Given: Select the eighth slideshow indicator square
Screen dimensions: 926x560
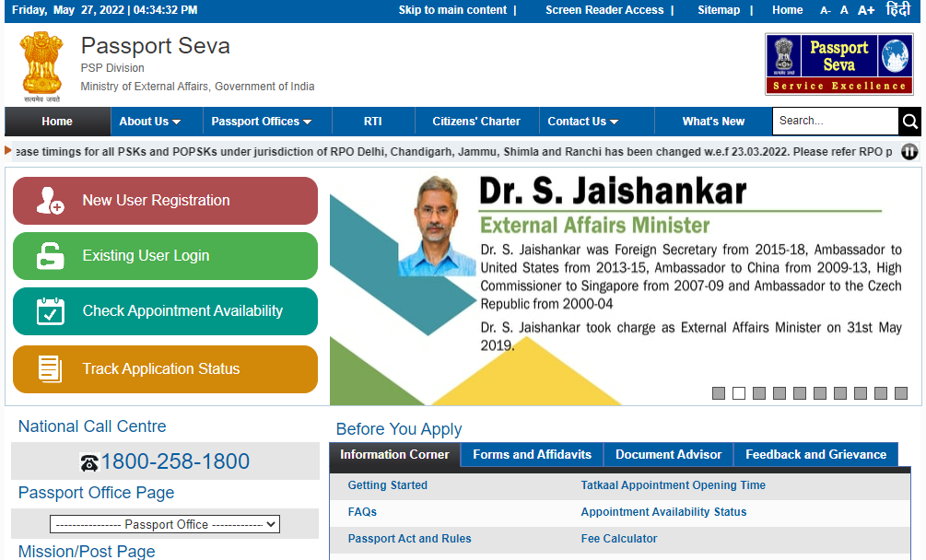Looking at the screenshot, I should (861, 393).
